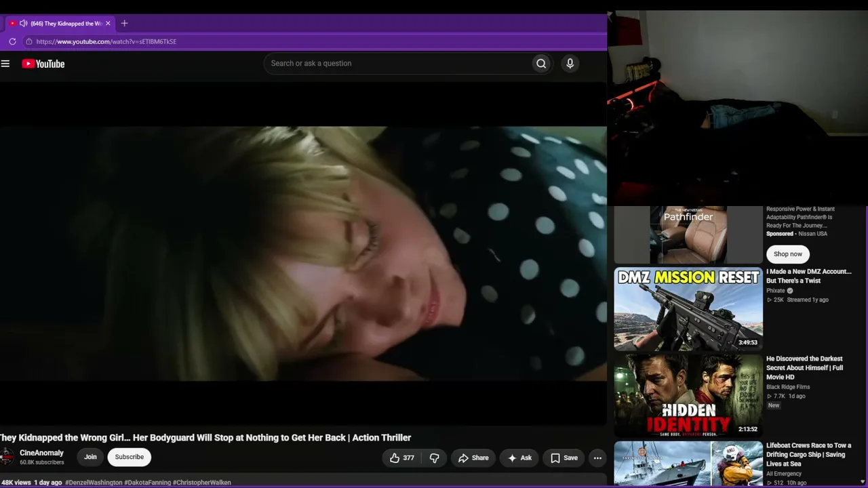Subscribe to CineAnomaly

(x=130, y=457)
